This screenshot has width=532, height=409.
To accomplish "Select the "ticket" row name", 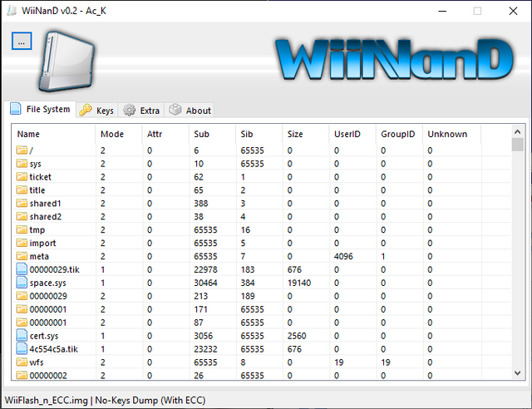I will click(x=40, y=177).
